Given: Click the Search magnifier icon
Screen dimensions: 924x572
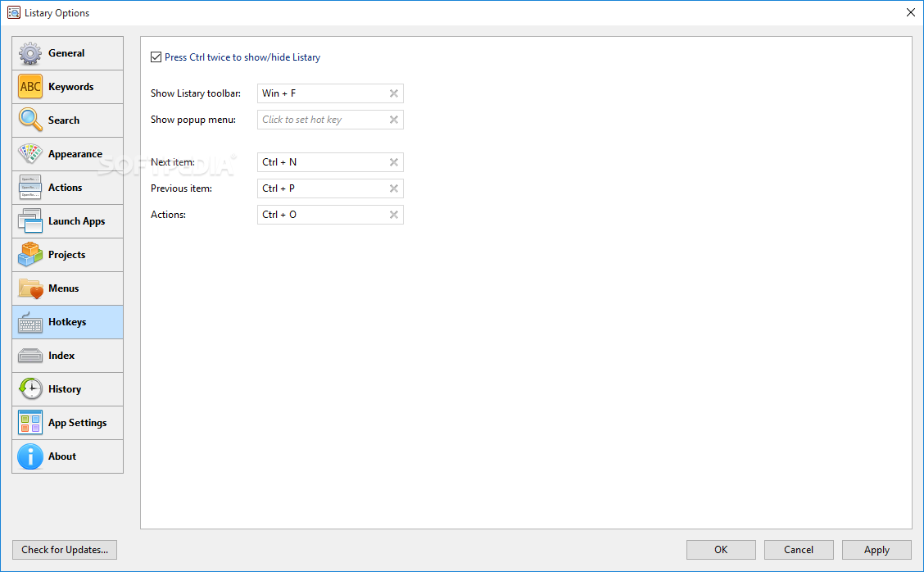Looking at the screenshot, I should pyautogui.click(x=30, y=120).
